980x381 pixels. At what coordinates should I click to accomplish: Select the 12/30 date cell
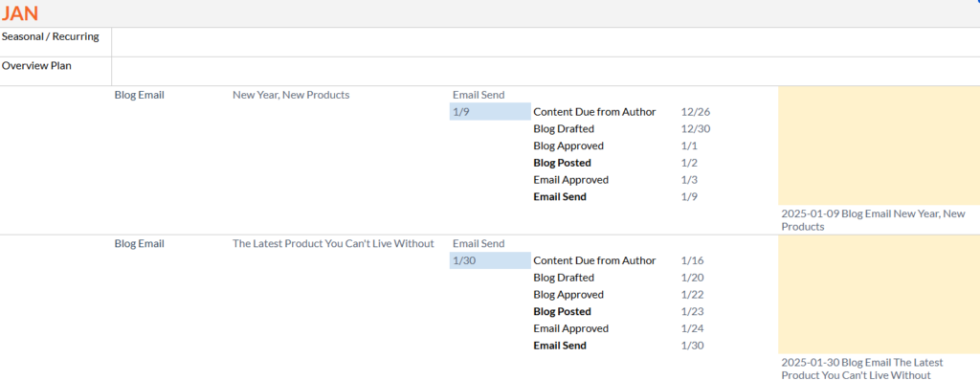pos(696,129)
